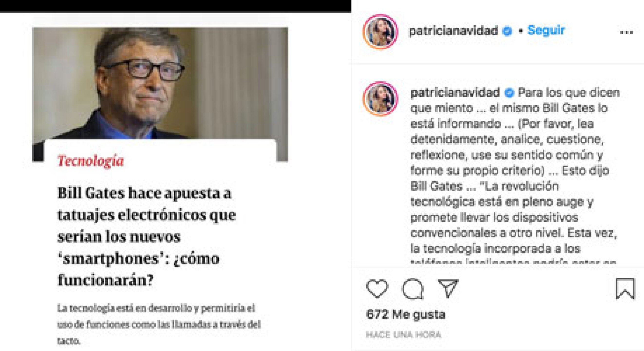644x351 pixels.
Task: Click the Seguir follow button
Action: pos(546,30)
